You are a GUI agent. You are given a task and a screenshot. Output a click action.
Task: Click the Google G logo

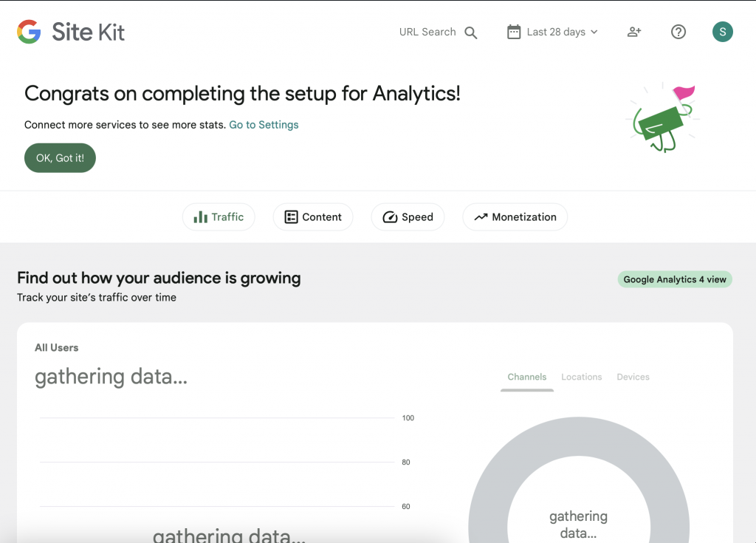click(x=29, y=32)
